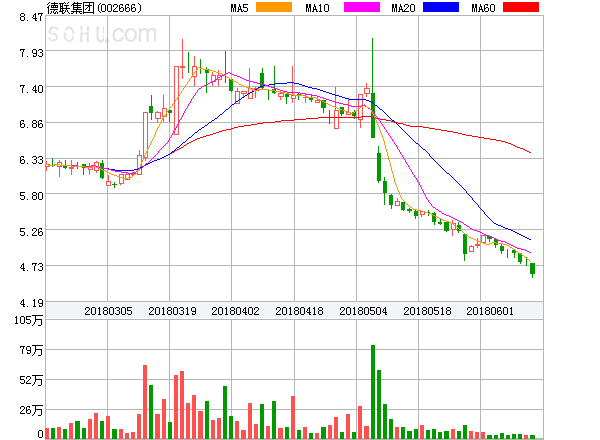Click the MA60 legend label
Image resolution: width=600 pixels, height=440 pixels.
point(483,8)
